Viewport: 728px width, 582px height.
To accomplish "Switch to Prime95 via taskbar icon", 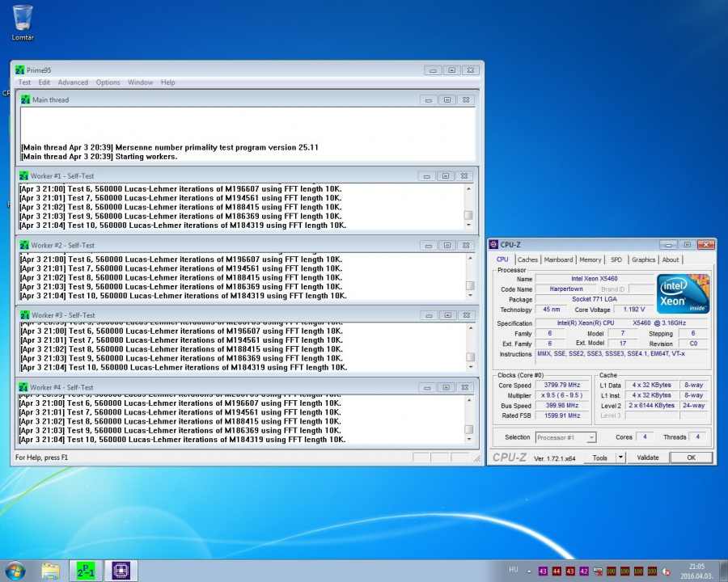I will point(86,571).
